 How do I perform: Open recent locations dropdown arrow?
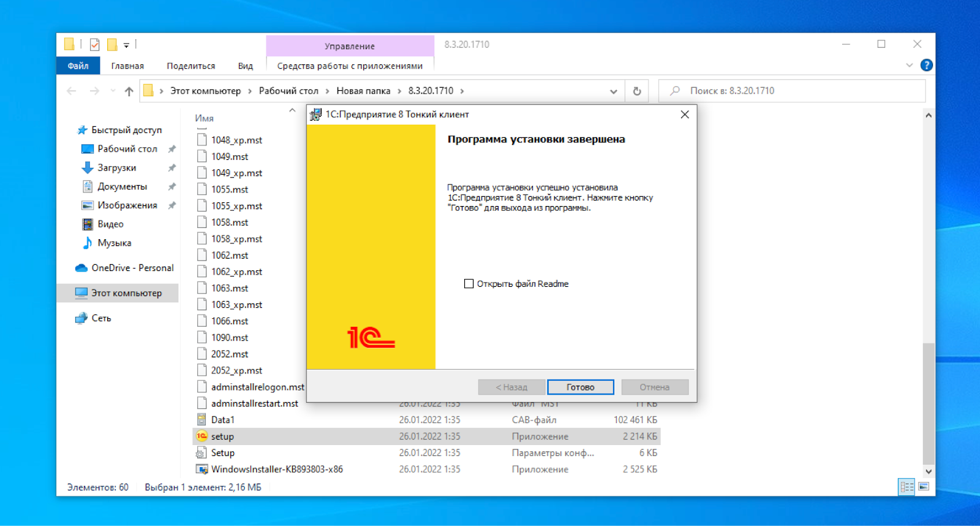click(x=113, y=91)
